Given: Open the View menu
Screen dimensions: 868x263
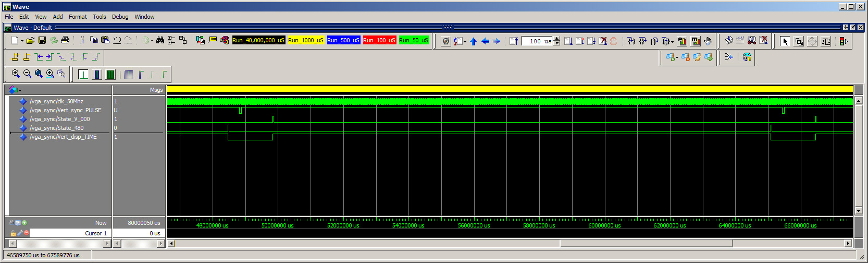Looking at the screenshot, I should point(41,17).
